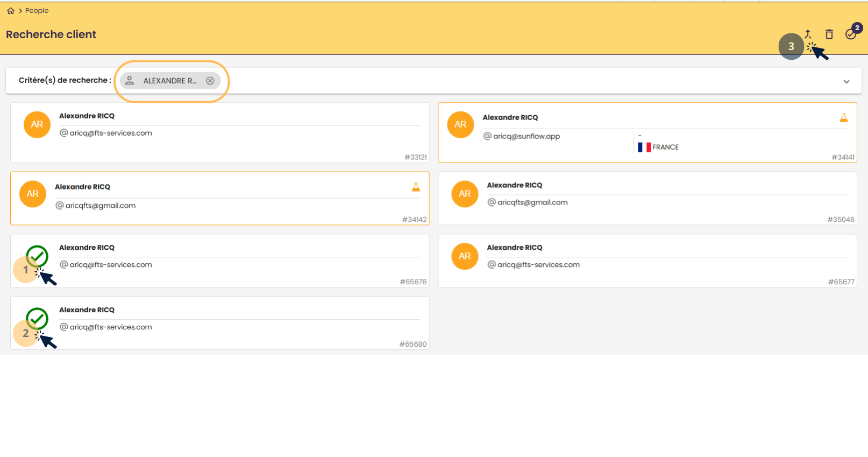Select the AR avatar of client #34141
The height and width of the screenshot is (457, 868).
pyautogui.click(x=461, y=124)
